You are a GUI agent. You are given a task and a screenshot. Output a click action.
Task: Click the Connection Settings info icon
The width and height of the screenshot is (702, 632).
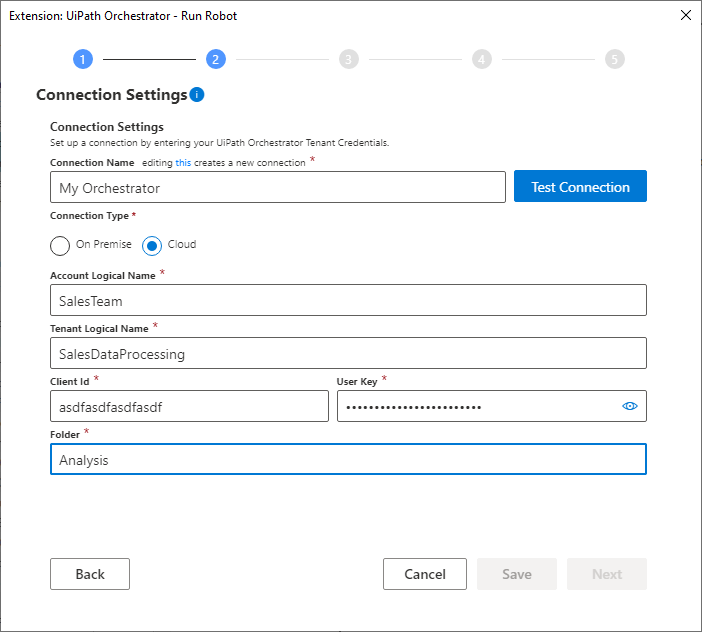click(197, 94)
